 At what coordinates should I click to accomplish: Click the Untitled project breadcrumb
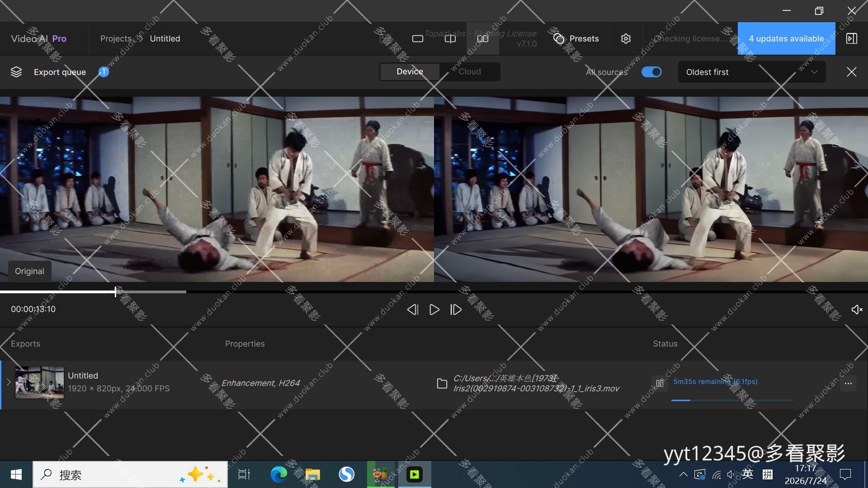[165, 39]
